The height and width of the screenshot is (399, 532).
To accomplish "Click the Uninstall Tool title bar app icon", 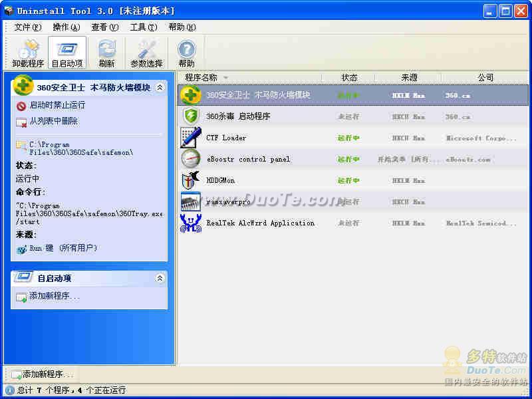I will click(x=9, y=11).
